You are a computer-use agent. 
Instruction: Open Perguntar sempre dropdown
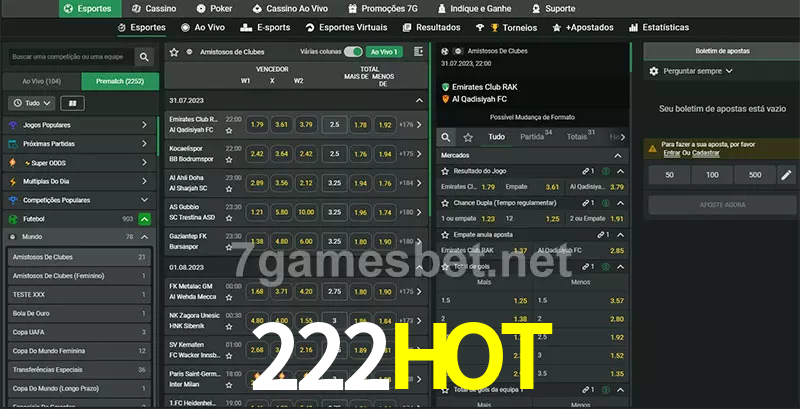click(x=697, y=71)
